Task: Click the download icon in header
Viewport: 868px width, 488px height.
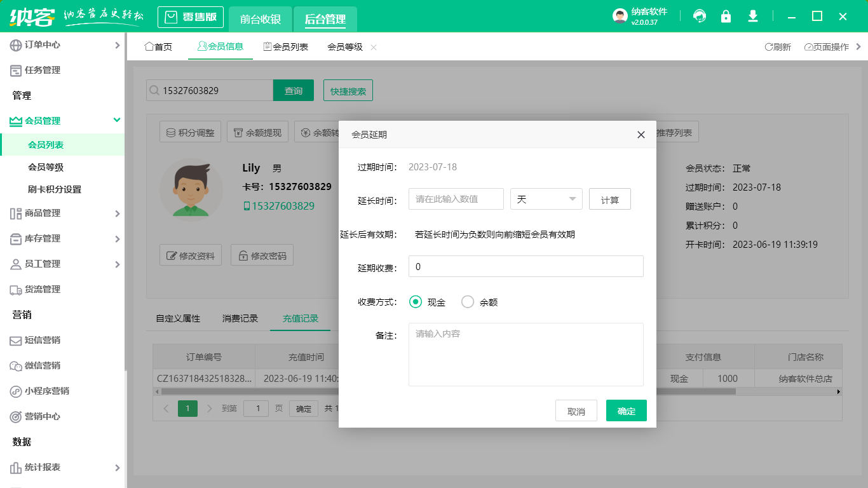Action: pyautogui.click(x=753, y=17)
